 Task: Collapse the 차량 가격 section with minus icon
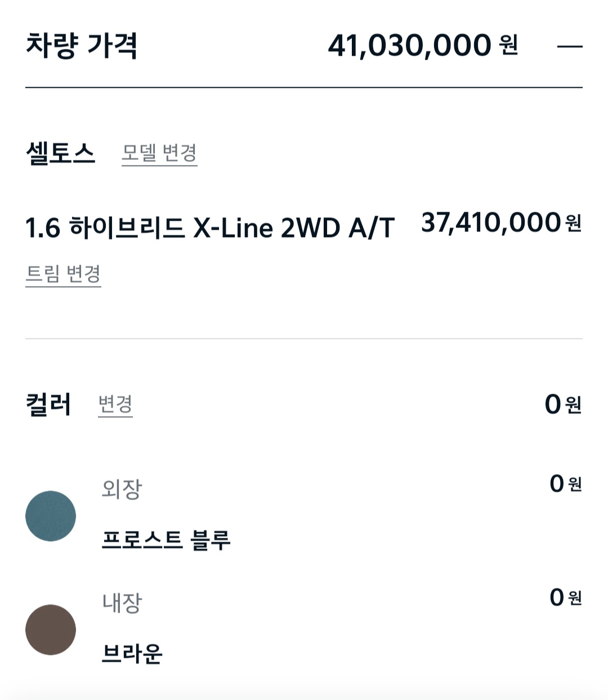[x=569, y=47]
